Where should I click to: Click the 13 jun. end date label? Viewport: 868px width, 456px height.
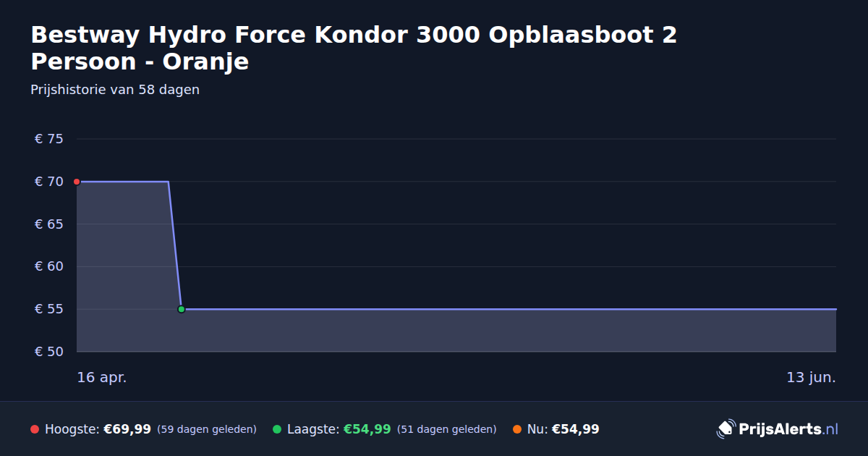pyautogui.click(x=812, y=377)
